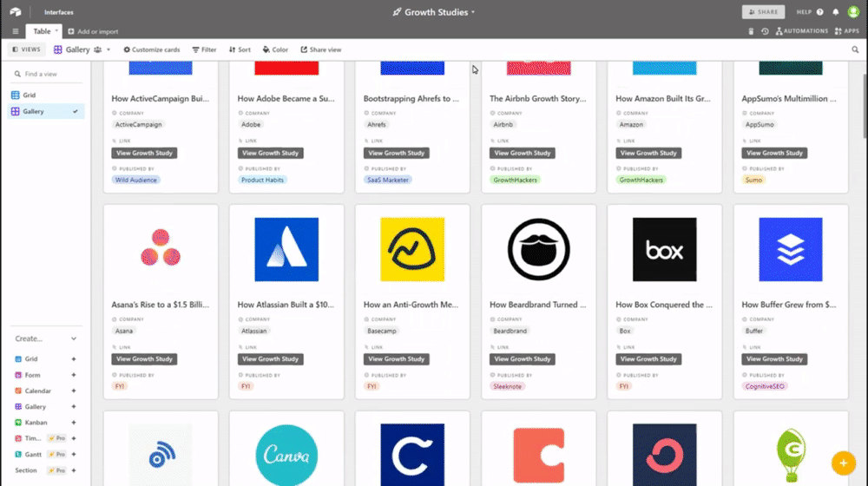Viewport: 868px width, 486px height.
Task: Open the hamburger tables list icon
Action: 15,31
